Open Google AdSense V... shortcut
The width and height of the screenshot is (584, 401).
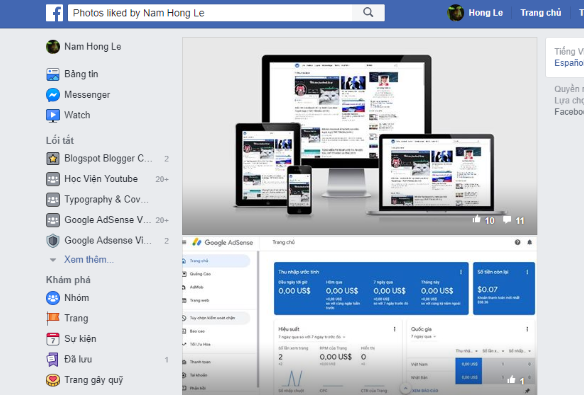point(108,220)
